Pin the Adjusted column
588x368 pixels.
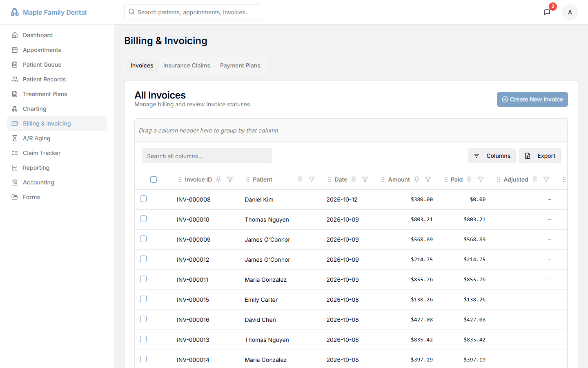(x=535, y=180)
